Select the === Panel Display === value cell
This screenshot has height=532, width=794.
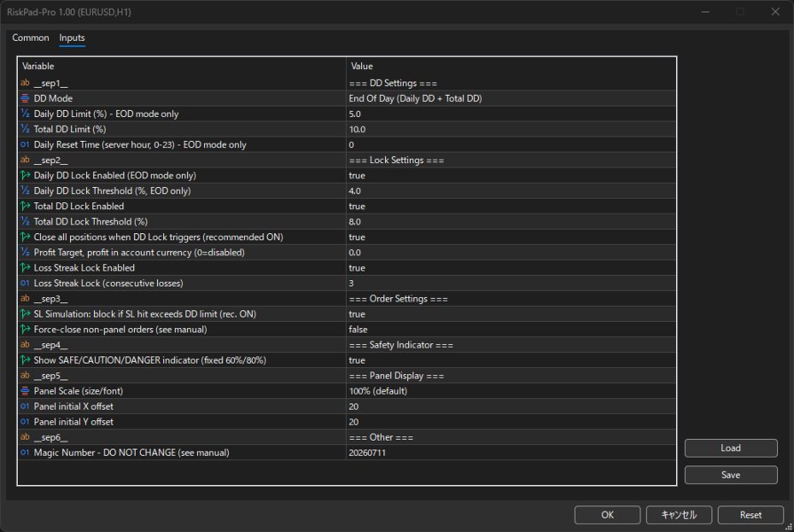[511, 376]
